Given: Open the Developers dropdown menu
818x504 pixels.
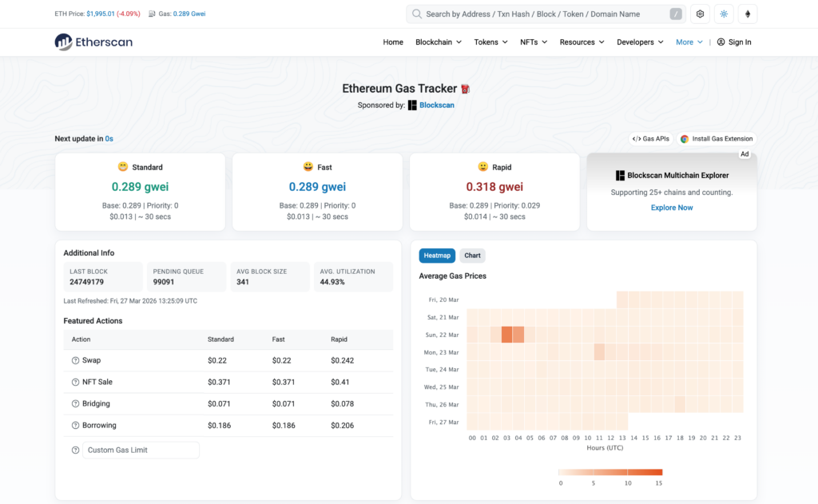Looking at the screenshot, I should [641, 42].
